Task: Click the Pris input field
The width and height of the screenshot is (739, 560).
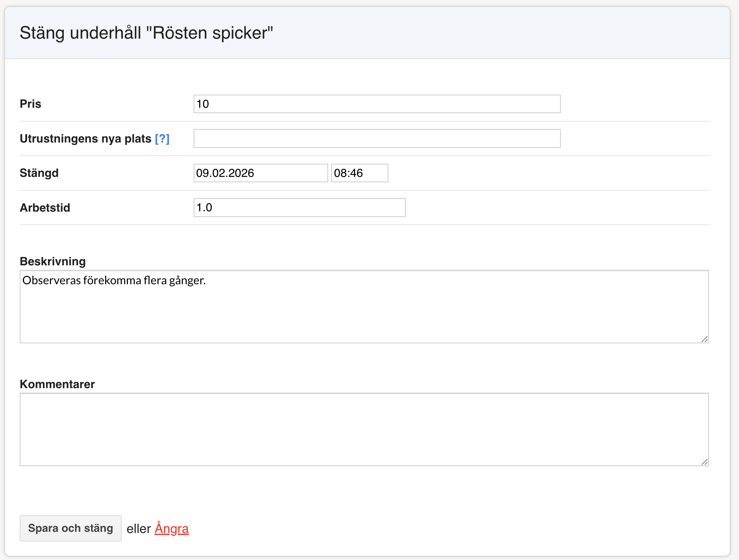Action: pyautogui.click(x=377, y=104)
